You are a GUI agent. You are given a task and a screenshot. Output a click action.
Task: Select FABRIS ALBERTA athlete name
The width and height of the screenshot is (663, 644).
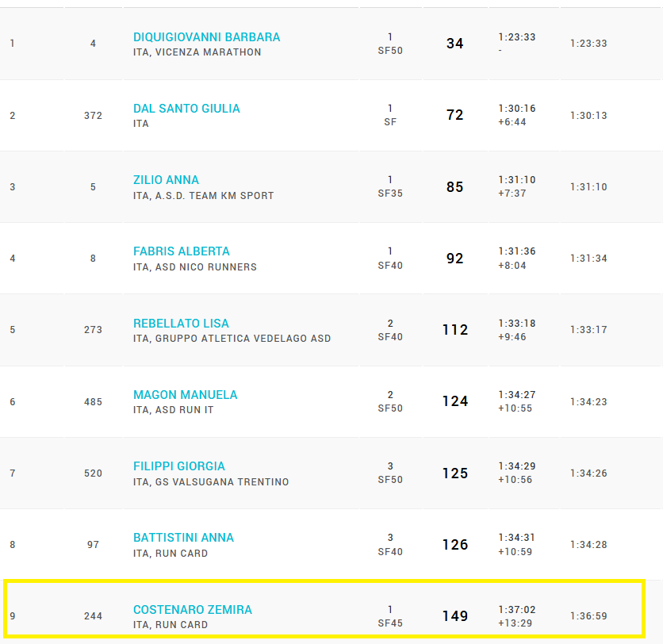181,251
